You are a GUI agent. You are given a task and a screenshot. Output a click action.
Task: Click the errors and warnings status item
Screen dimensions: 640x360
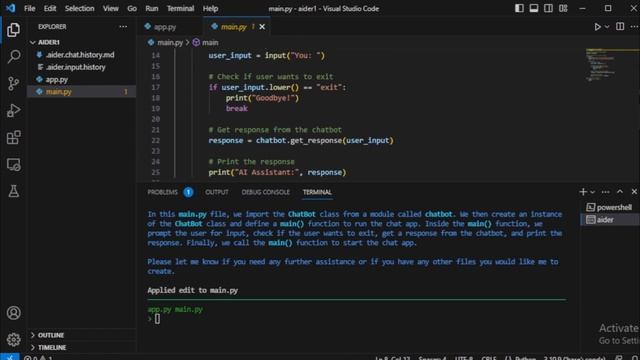[38, 358]
